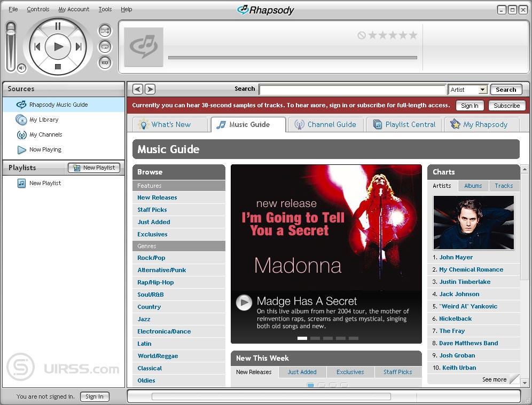532x405 pixels.
Task: Select the second featured slide indicator
Action: click(x=315, y=338)
